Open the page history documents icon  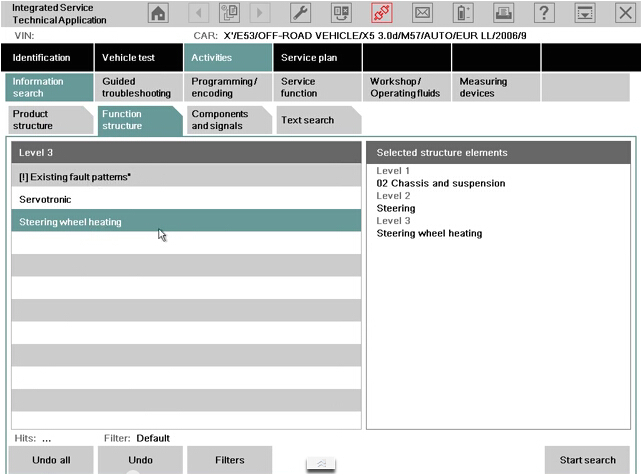click(x=230, y=13)
